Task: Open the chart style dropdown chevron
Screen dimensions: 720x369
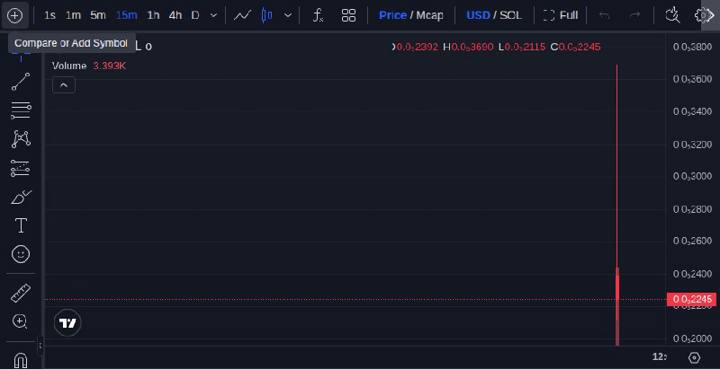Action: pos(288,15)
